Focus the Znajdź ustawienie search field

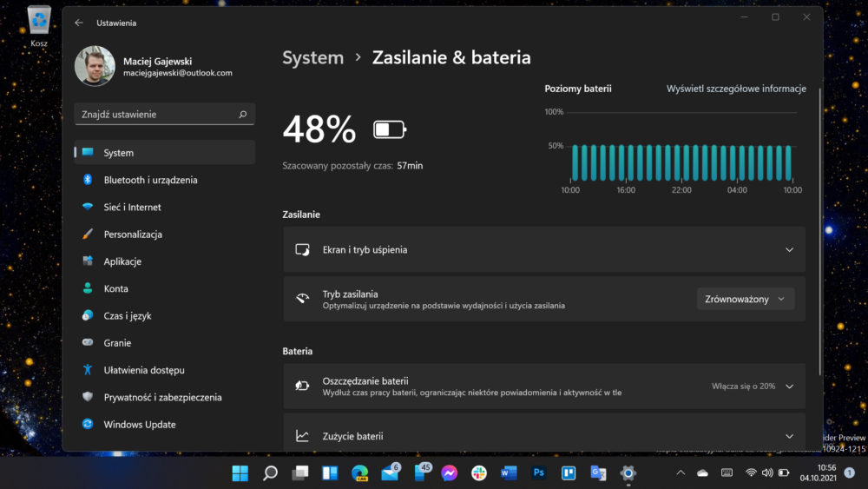(x=164, y=114)
